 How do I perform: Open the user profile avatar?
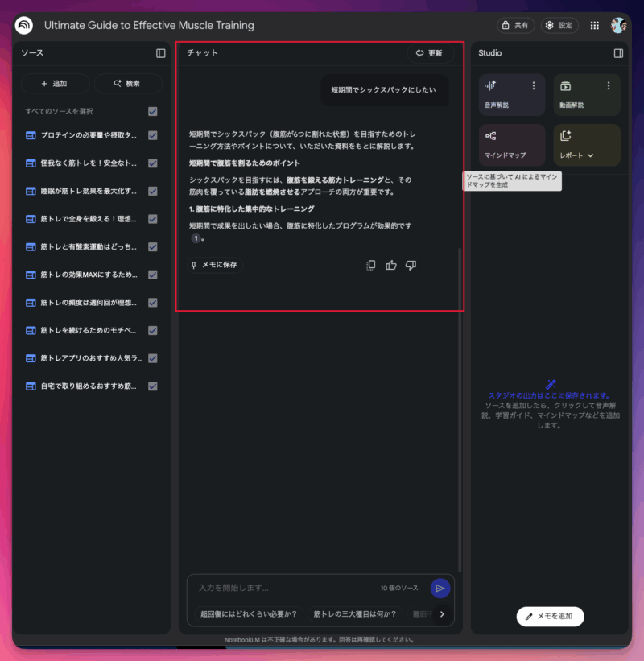[x=618, y=25]
